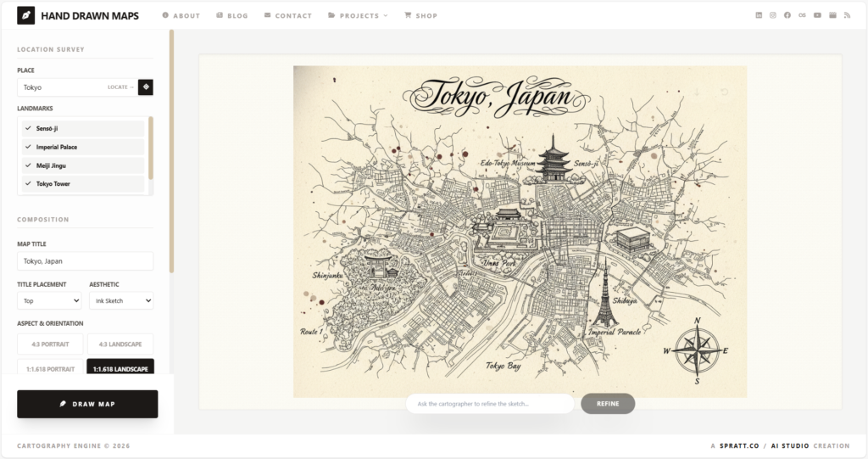Image resolution: width=868 pixels, height=459 pixels.
Task: Open the Facebook icon in header
Action: tap(787, 15)
